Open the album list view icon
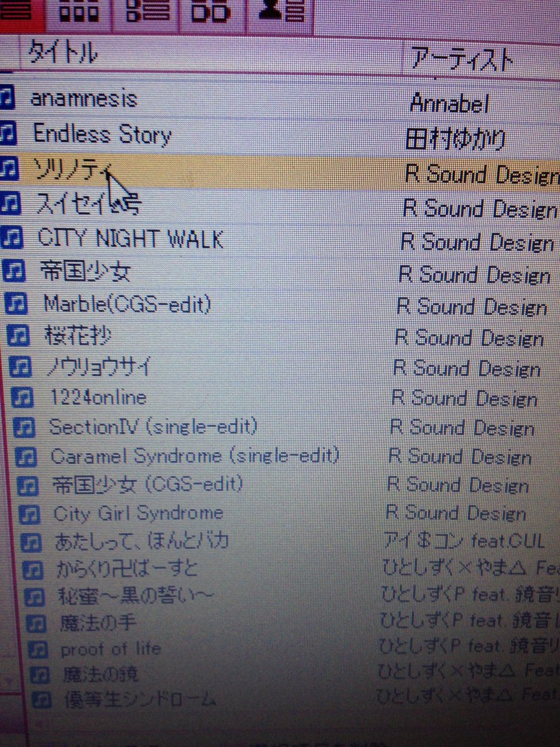This screenshot has height=747, width=560. 149,12
